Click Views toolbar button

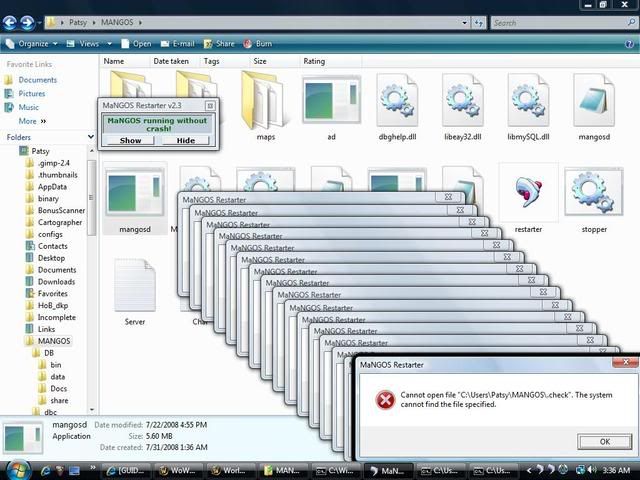(84, 44)
